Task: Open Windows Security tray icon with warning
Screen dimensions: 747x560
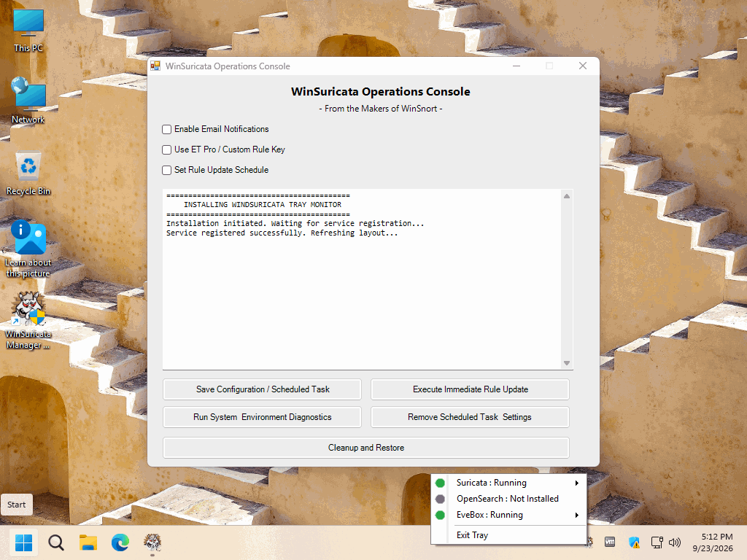Action: coord(634,542)
